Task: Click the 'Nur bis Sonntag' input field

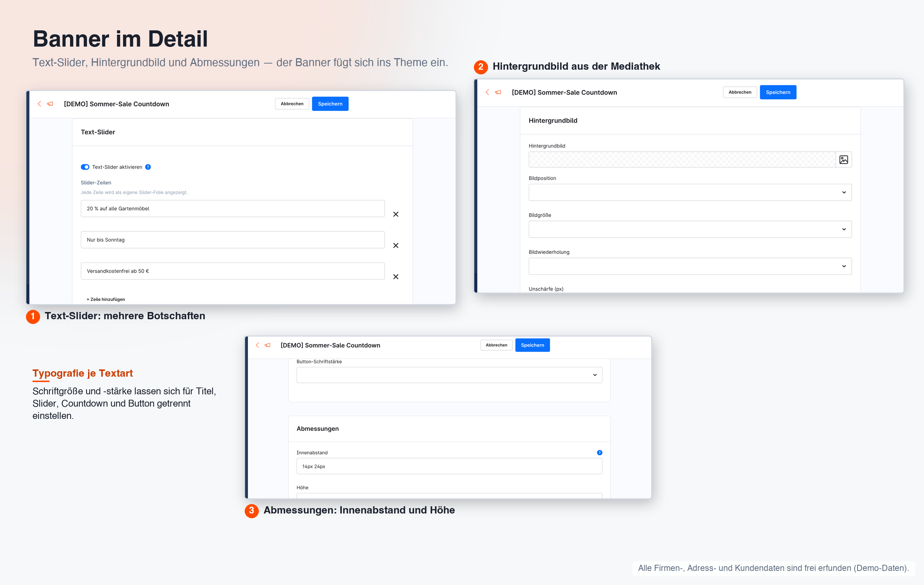Action: (x=232, y=239)
